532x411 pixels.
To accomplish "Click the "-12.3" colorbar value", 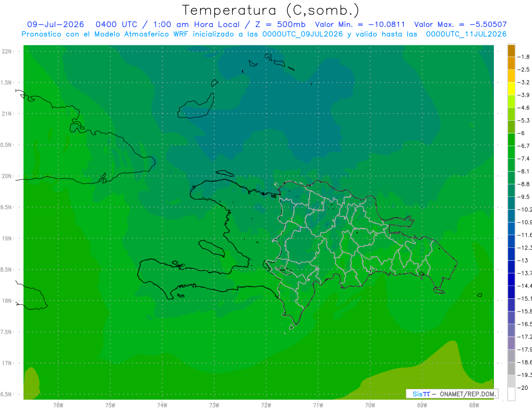I will tap(525, 247).
